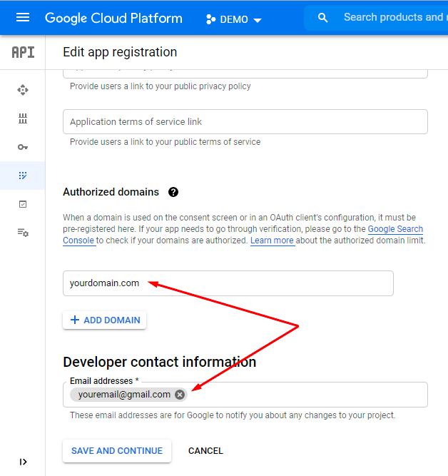
Task: Click the API logo in the sidebar
Action: coord(23,52)
